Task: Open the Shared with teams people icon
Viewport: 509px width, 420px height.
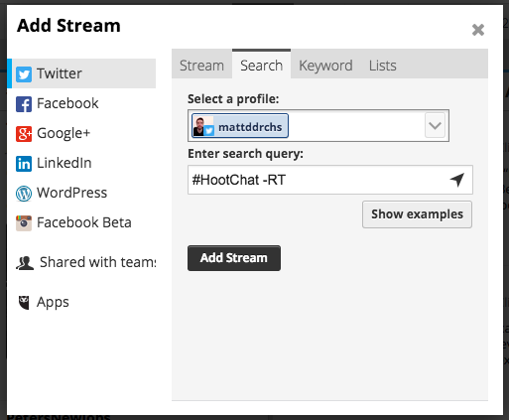Action: [x=25, y=263]
